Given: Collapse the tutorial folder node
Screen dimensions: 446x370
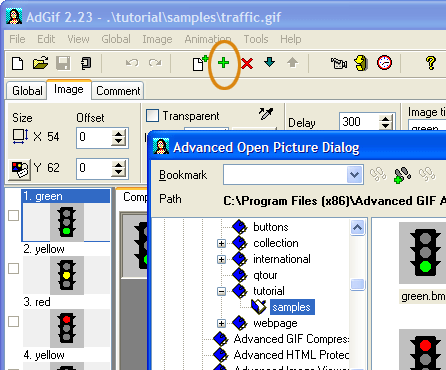Looking at the screenshot, I should tap(221, 291).
